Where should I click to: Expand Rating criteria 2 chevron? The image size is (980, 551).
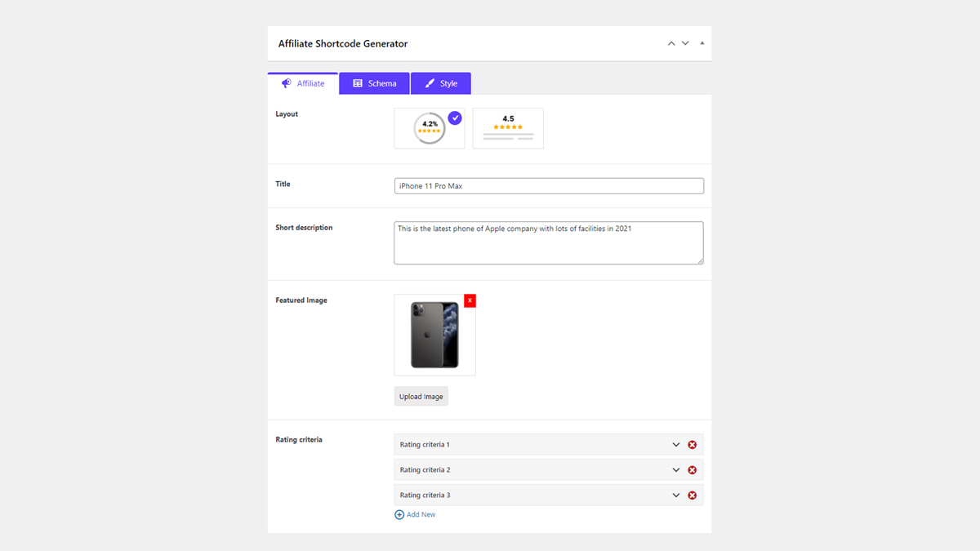point(676,470)
